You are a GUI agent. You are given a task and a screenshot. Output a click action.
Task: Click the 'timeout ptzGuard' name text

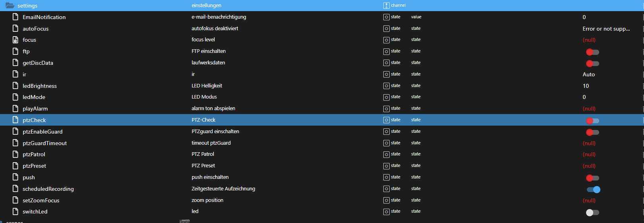pos(211,143)
